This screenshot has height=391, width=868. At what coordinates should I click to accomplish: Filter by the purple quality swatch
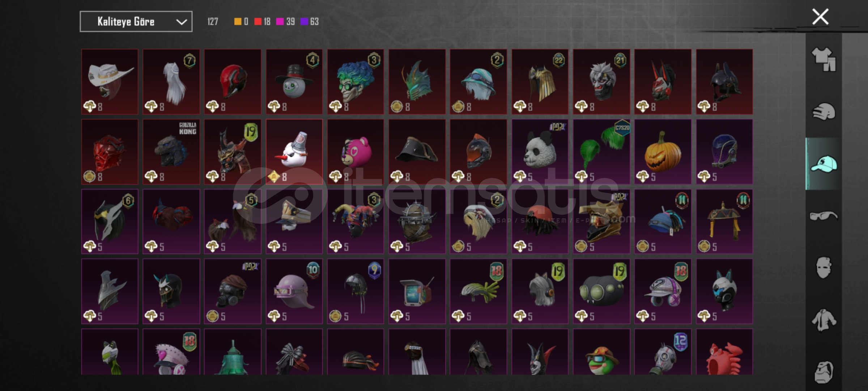(x=304, y=22)
